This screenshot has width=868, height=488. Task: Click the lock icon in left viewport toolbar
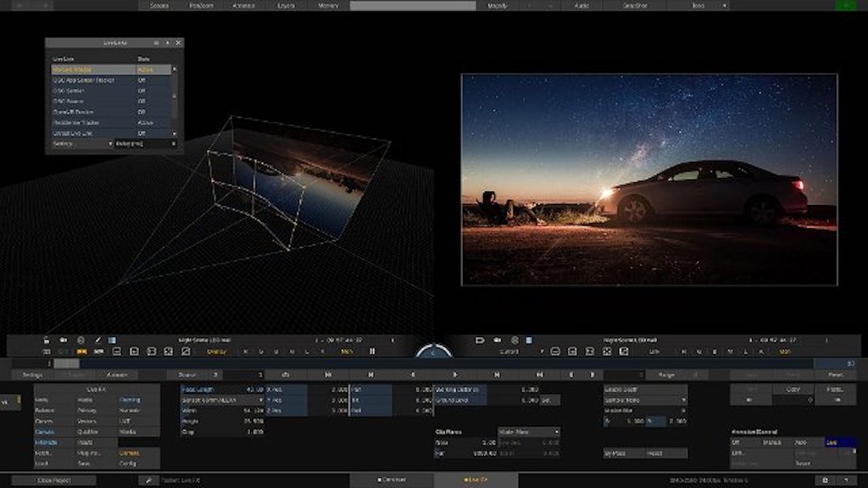coord(47,340)
